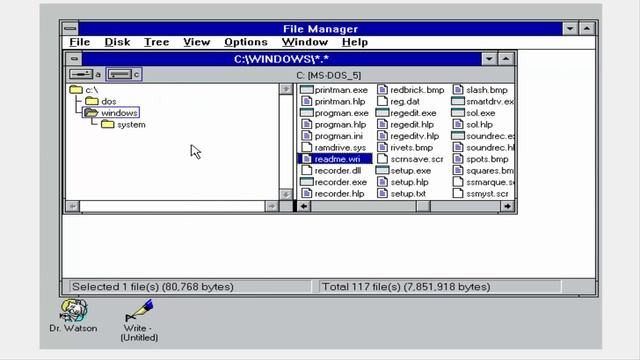This screenshot has width=640, height=360.
Task: Open the Window menu
Action: point(305,42)
